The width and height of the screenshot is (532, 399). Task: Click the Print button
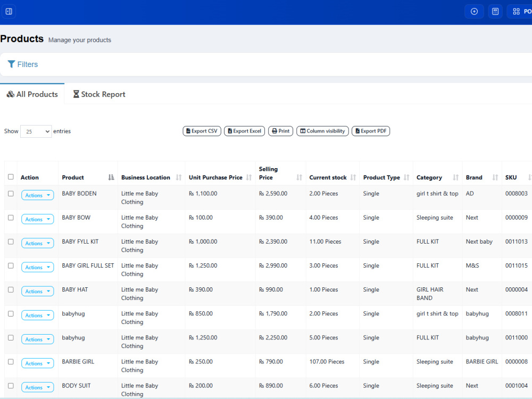(280, 131)
